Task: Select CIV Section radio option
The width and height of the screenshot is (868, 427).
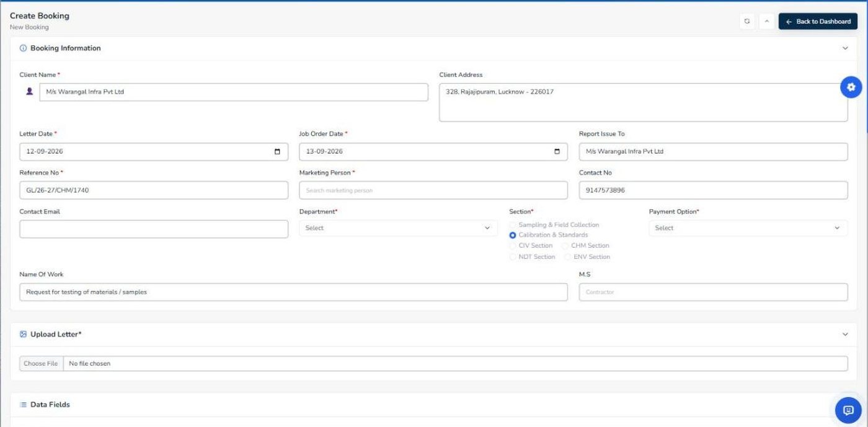Action: (513, 246)
